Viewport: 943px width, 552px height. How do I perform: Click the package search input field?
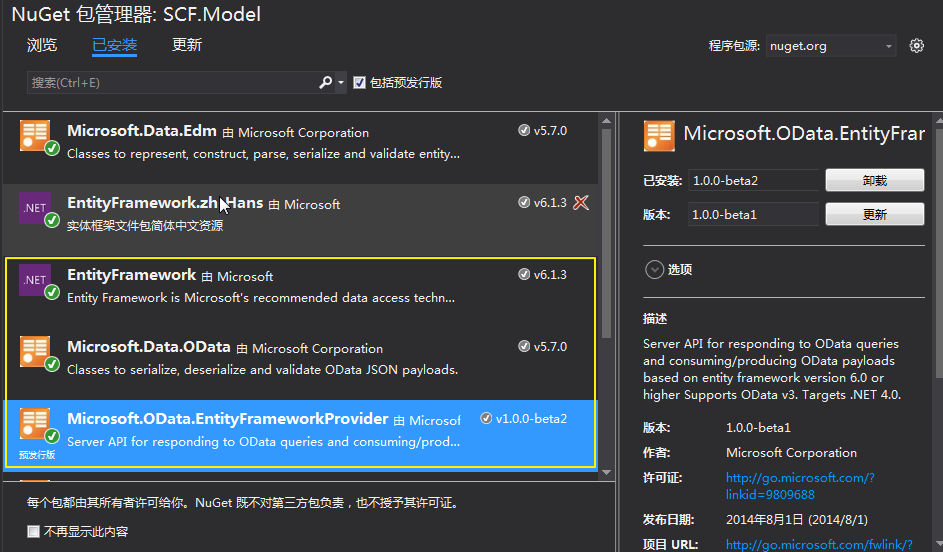pos(170,83)
